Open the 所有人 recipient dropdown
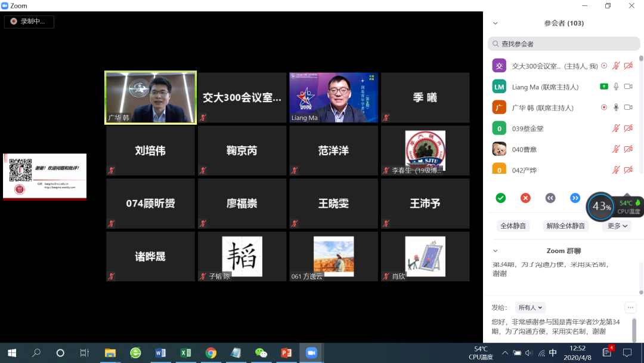644x363 pixels. pos(530,307)
